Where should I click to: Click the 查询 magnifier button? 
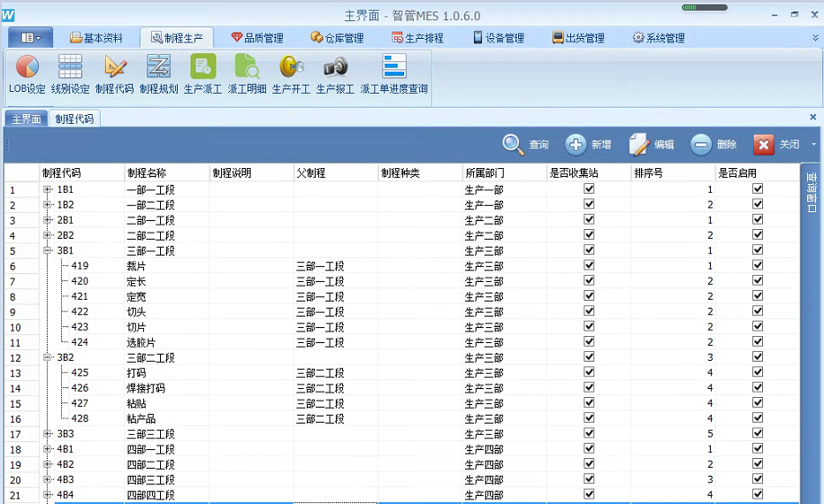[x=525, y=144]
